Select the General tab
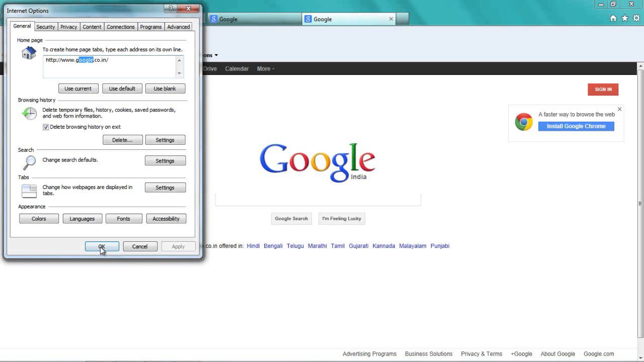The height and width of the screenshot is (362, 644). click(22, 26)
